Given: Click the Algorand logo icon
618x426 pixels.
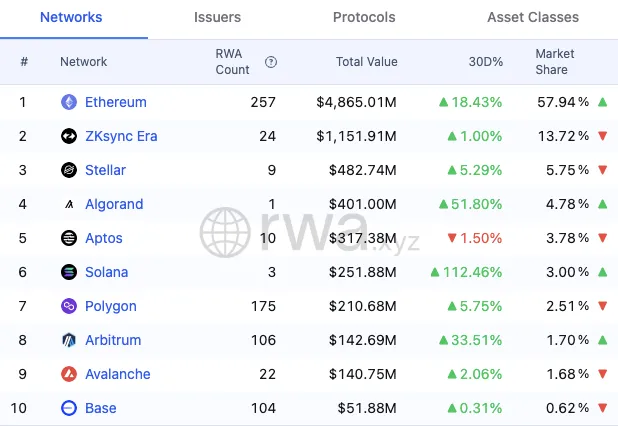Looking at the screenshot, I should click(69, 204).
